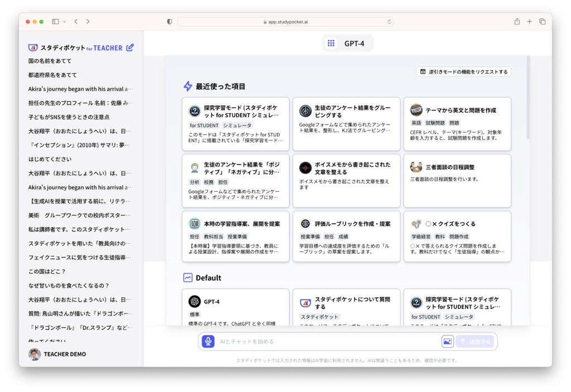This screenshot has width=571, height=392.
Task: Click the microphone voice input icon
Action: tap(208, 341)
